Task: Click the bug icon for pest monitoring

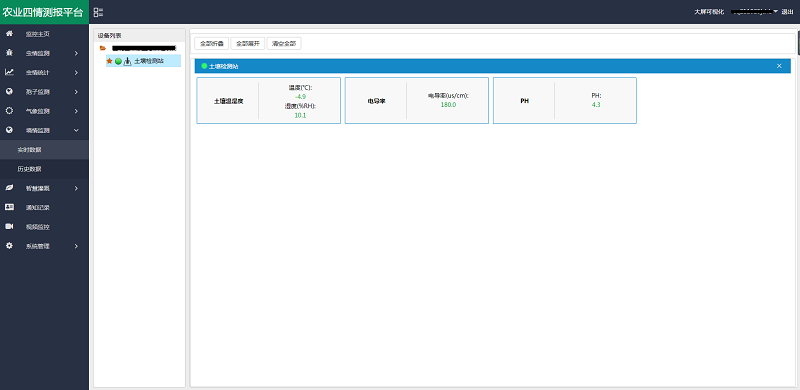Action: click(9, 53)
